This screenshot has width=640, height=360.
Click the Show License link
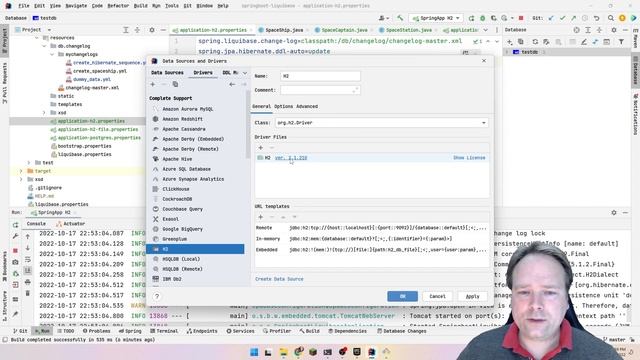coord(469,158)
